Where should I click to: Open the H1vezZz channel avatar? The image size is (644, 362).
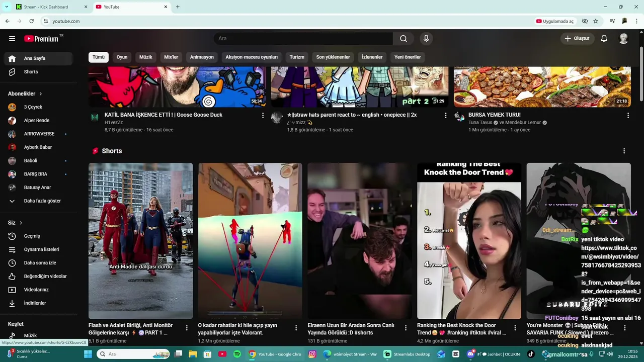pyautogui.click(x=95, y=117)
